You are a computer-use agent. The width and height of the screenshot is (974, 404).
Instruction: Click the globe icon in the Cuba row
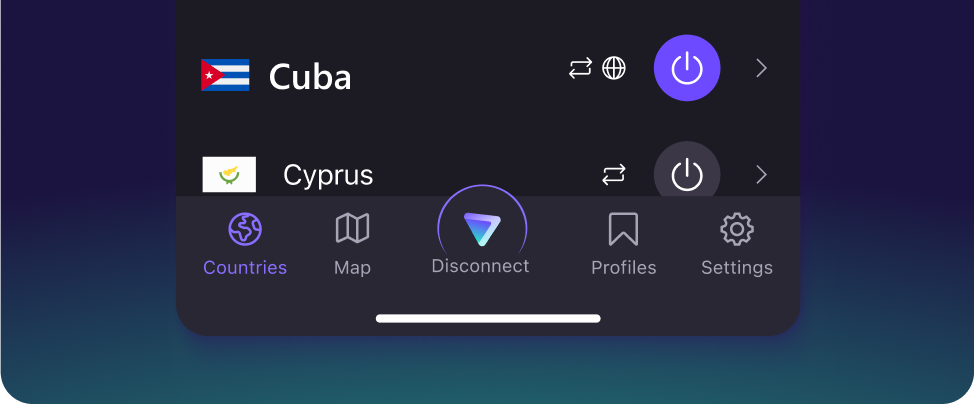pos(614,68)
